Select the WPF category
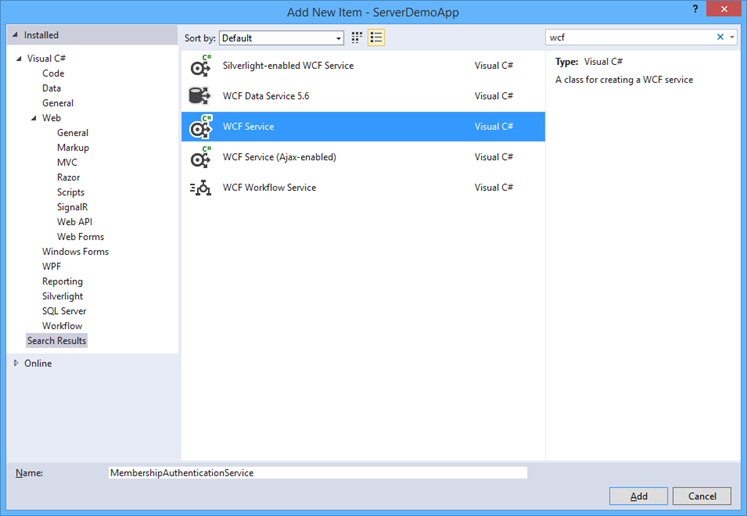 pyautogui.click(x=51, y=266)
